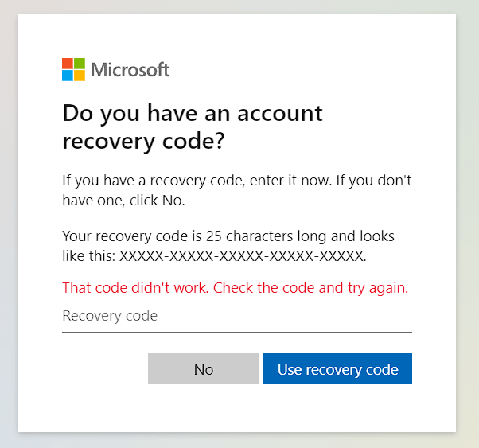Viewport: 479px width, 448px height.
Task: Click the Microsoft four-square logo
Action: click(73, 69)
